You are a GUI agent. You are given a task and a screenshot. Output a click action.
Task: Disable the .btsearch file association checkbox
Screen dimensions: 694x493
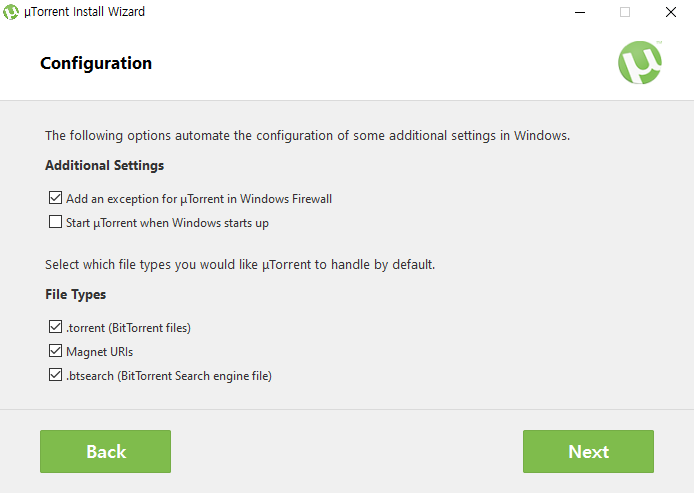pos(55,376)
